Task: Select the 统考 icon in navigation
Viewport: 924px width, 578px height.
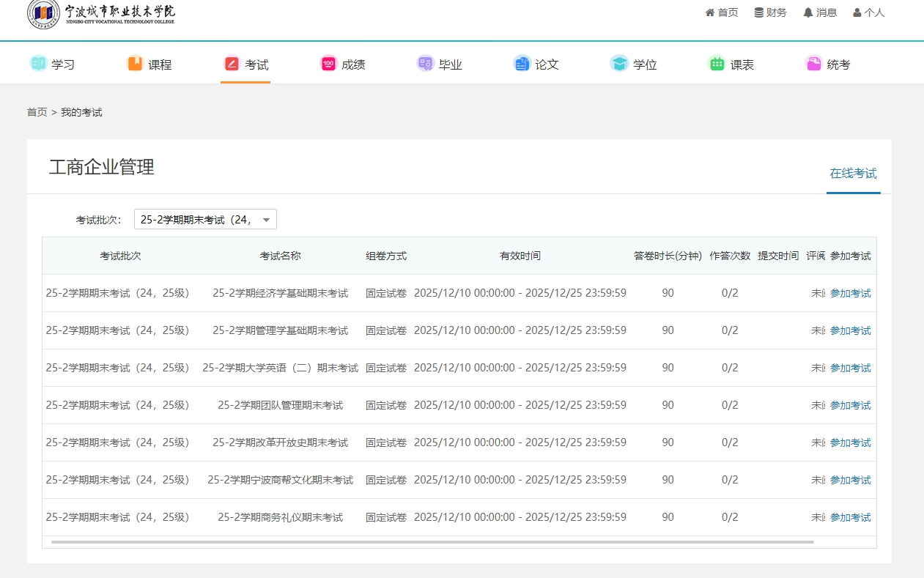Action: [x=813, y=64]
